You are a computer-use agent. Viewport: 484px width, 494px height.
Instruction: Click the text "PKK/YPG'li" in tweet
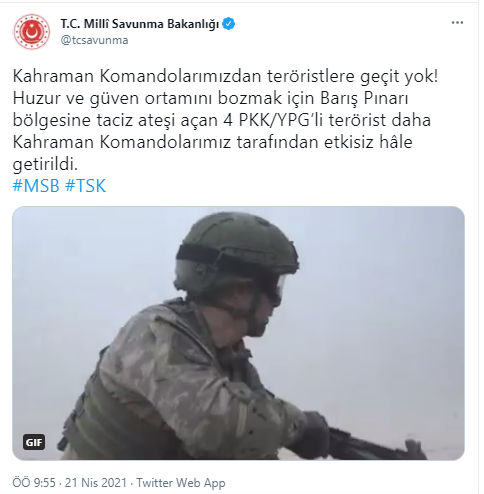281,120
